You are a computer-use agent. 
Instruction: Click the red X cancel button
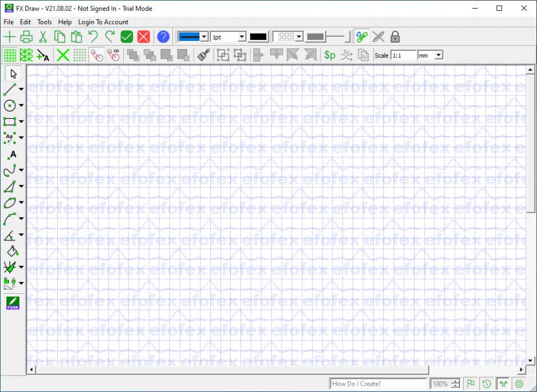point(143,37)
